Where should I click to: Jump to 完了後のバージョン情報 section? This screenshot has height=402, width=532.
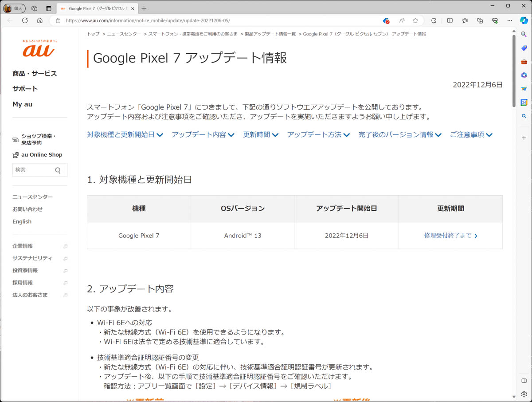point(400,134)
